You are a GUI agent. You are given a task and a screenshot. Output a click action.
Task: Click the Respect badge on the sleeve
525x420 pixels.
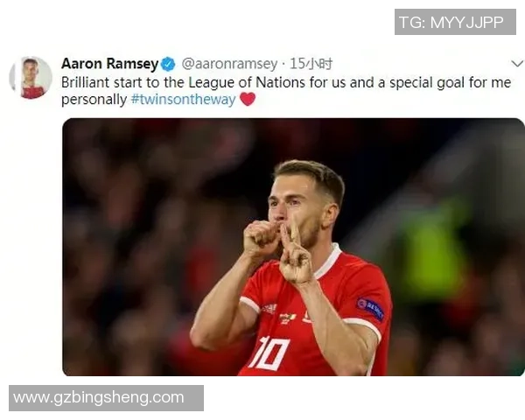click(x=371, y=309)
